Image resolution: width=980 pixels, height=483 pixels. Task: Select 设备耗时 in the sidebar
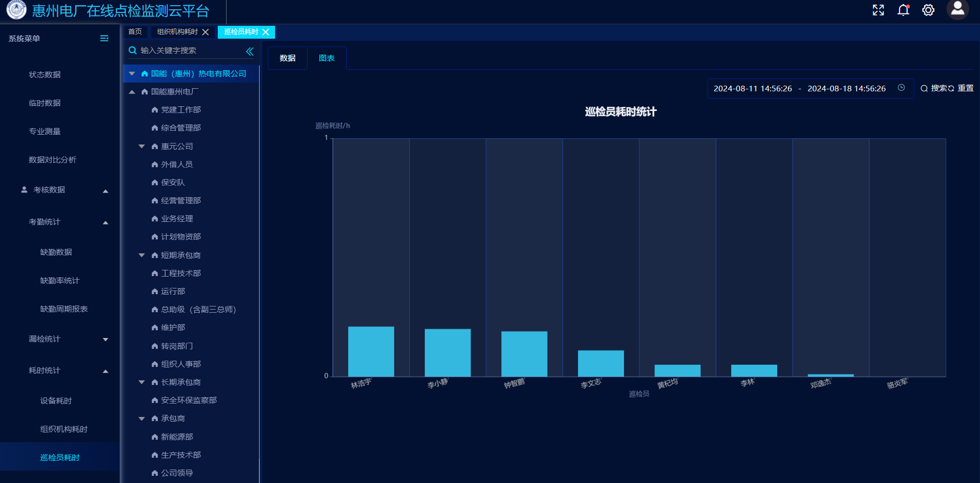56,401
